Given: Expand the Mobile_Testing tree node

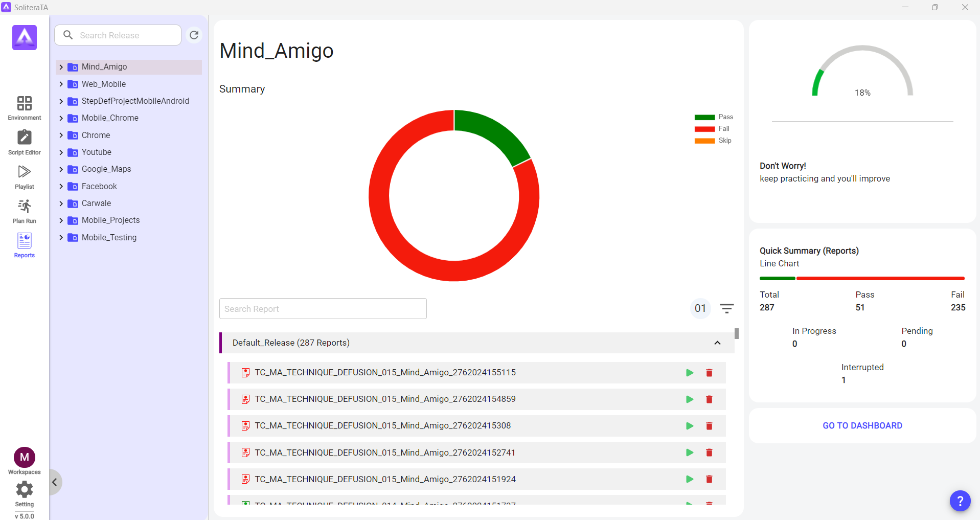Looking at the screenshot, I should pos(61,237).
